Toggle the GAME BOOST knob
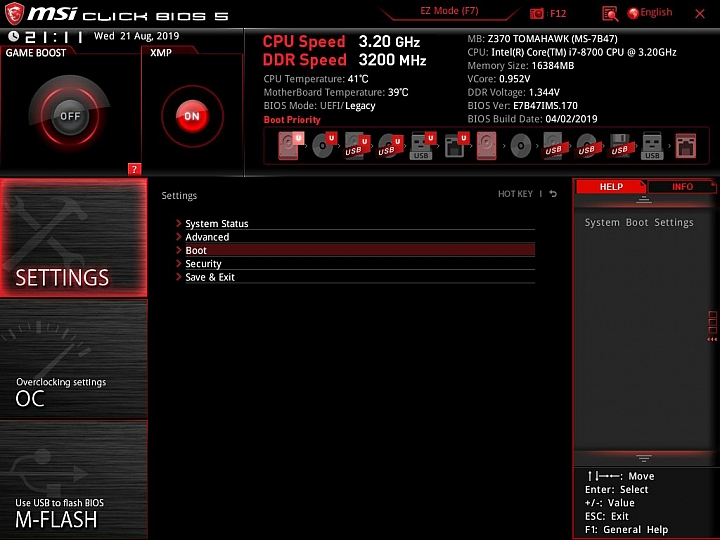720x540 pixels. click(x=70, y=116)
